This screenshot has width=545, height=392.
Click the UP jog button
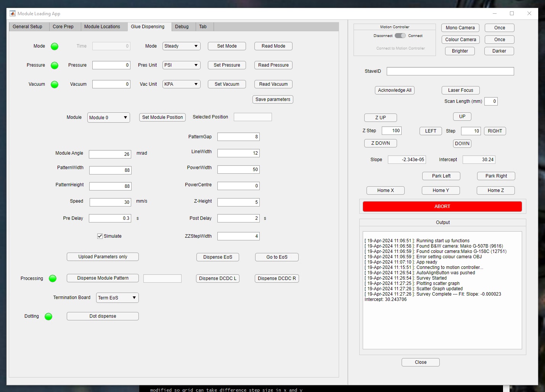click(462, 117)
